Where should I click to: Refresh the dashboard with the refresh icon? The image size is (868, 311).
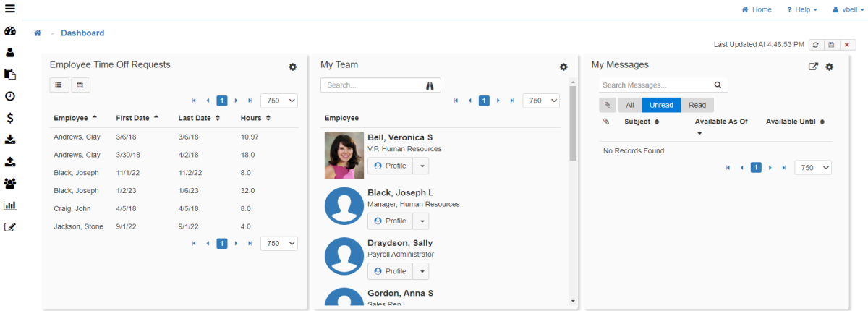click(x=815, y=45)
